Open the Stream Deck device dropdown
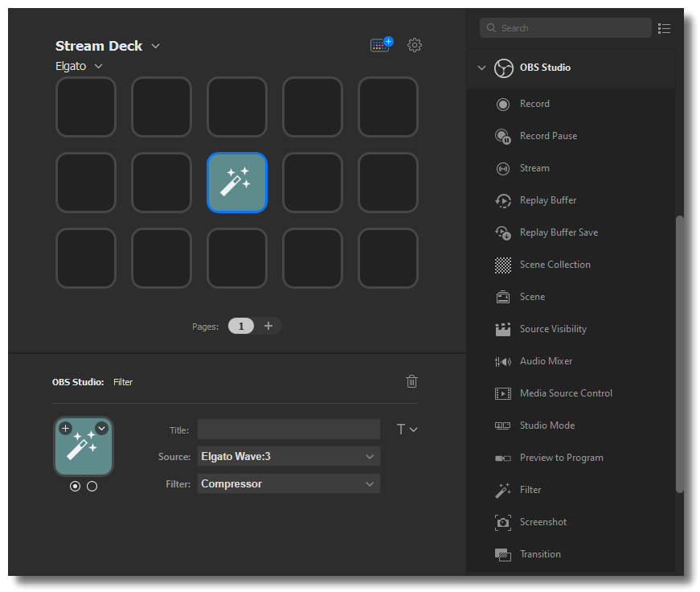This screenshot has height=592, width=700. [155, 46]
